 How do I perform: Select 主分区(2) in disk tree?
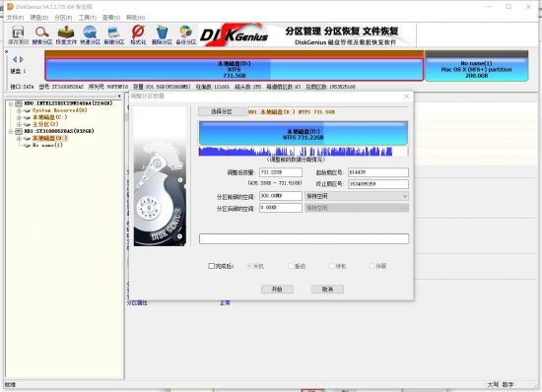tap(45, 124)
